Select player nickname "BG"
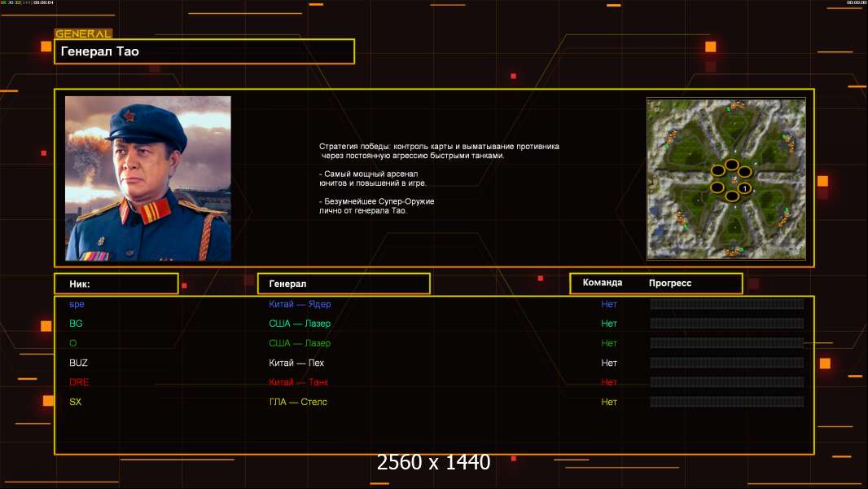The width and height of the screenshot is (868, 489). click(x=76, y=324)
